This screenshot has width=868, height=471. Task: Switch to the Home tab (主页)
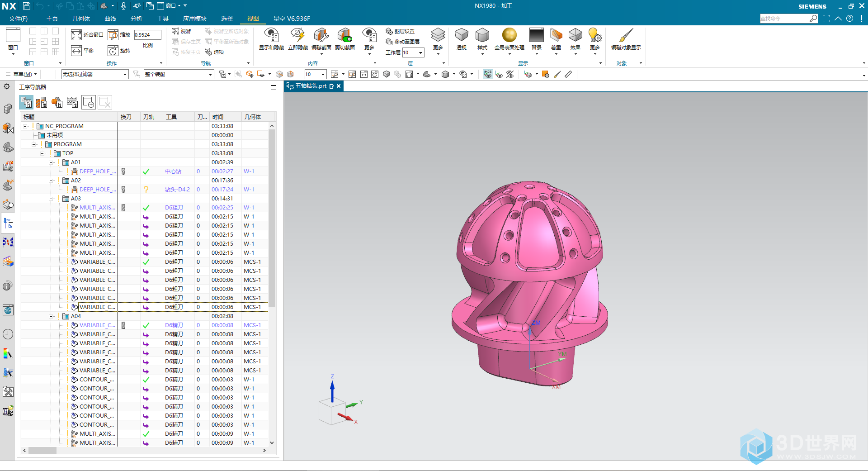[52, 19]
